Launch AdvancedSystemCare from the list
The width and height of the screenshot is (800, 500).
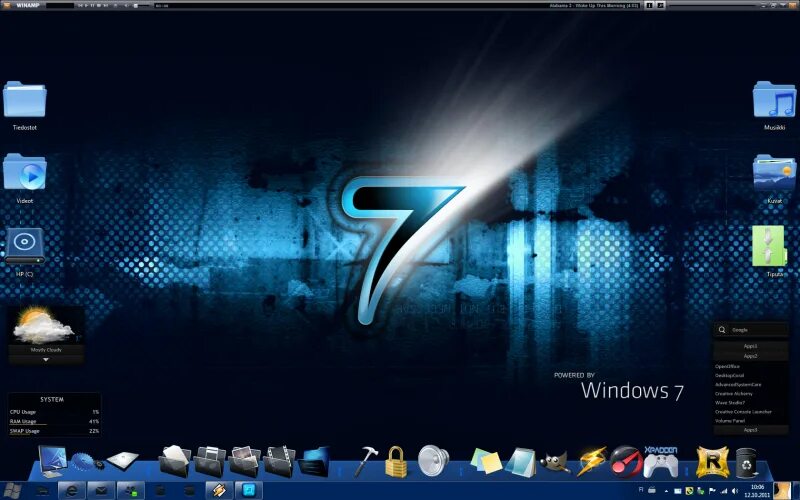(738, 385)
